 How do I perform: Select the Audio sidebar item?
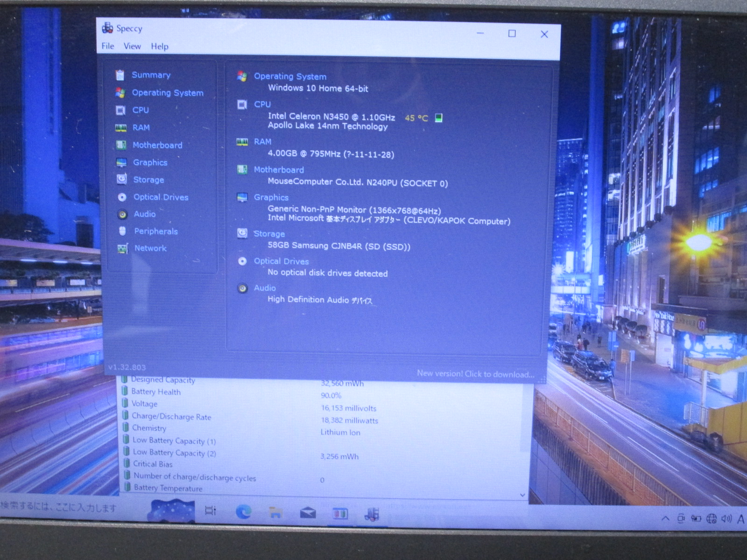point(144,214)
